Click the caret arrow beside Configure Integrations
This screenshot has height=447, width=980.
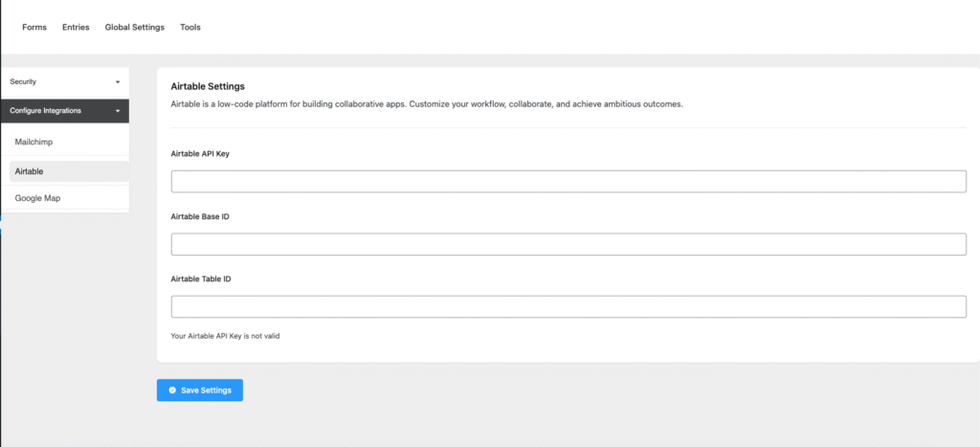point(118,111)
